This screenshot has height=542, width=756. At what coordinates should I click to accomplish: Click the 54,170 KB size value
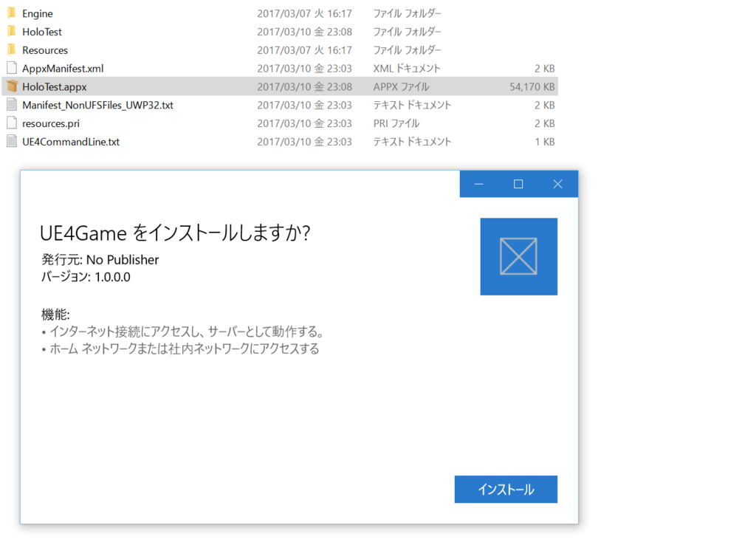[532, 87]
